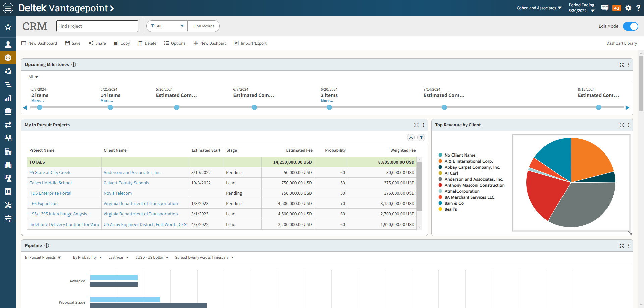Open the Dashpart Library
Screen dimensions: 644x308
pos(622,43)
